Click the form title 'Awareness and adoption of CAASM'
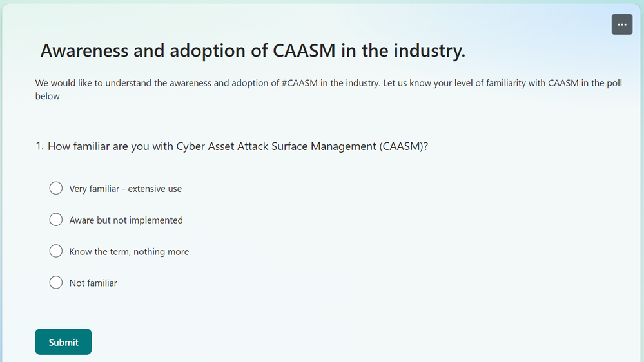 click(x=252, y=51)
